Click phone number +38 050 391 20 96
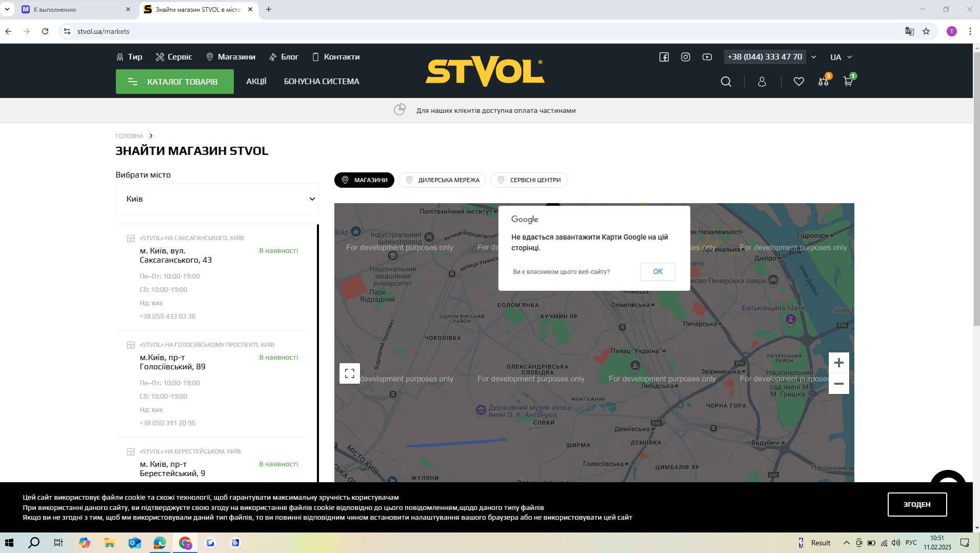This screenshot has height=553, width=980. [168, 423]
